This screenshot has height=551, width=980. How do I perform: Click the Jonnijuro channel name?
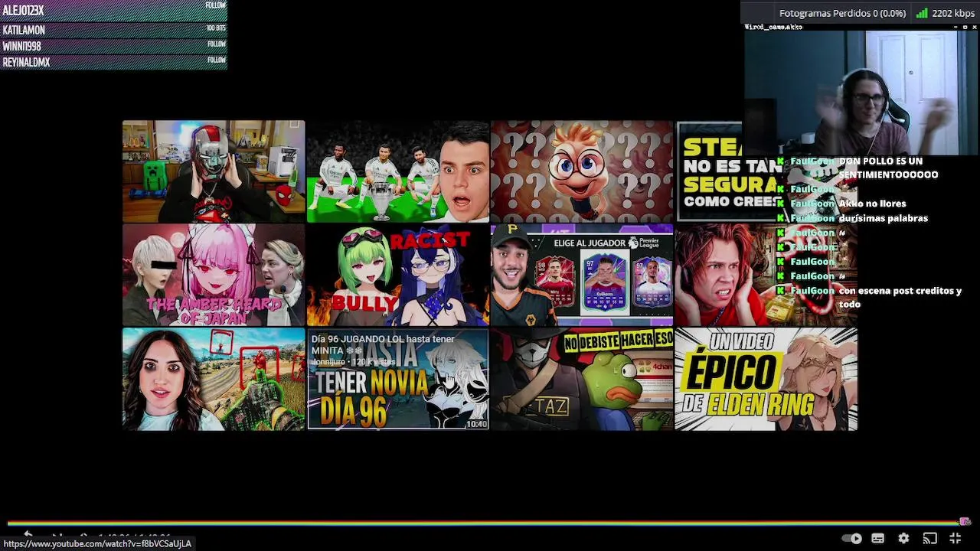point(329,361)
